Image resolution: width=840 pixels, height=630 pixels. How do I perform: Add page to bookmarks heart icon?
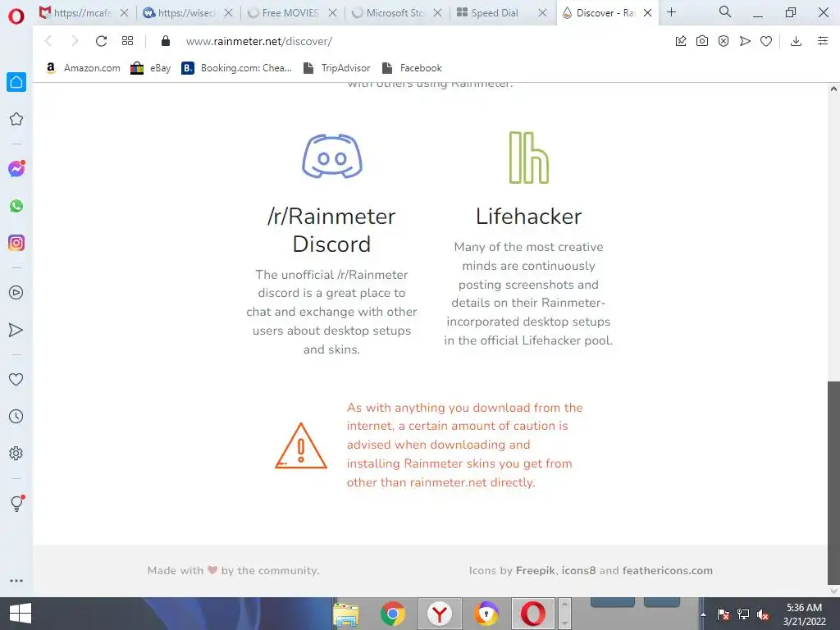point(766,41)
